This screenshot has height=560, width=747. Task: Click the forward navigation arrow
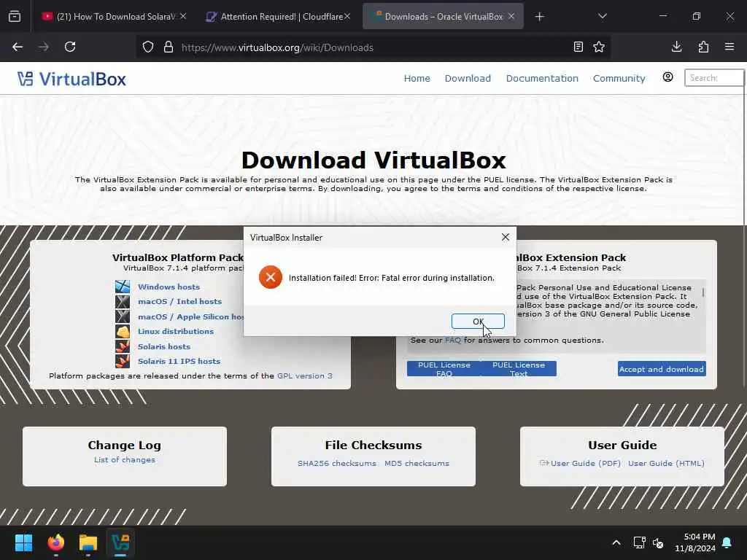pos(43,47)
